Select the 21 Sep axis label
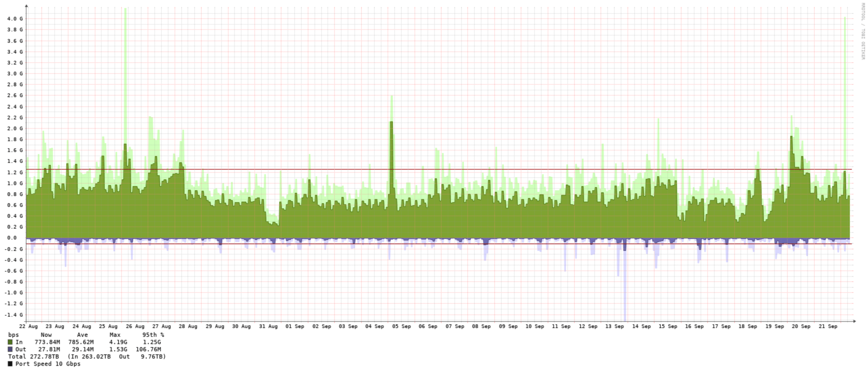 click(x=829, y=326)
